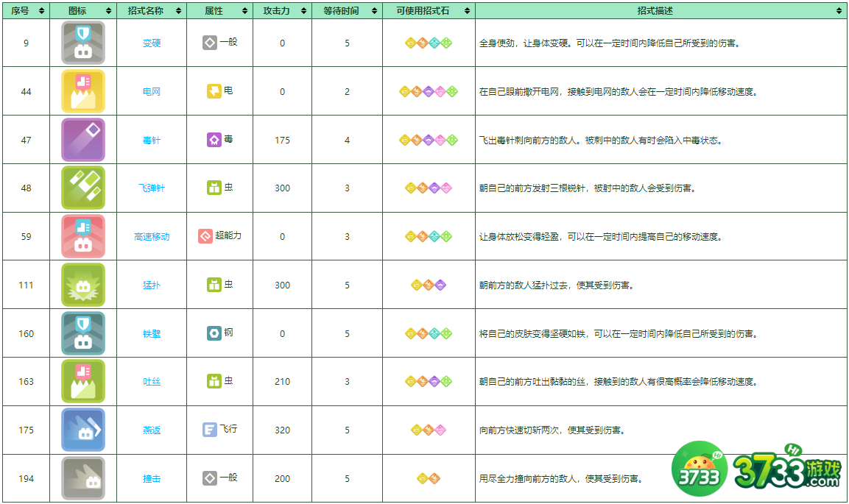Click the yellow 电网 move icon
Image resolution: width=849 pixels, height=504 pixels.
[80, 91]
